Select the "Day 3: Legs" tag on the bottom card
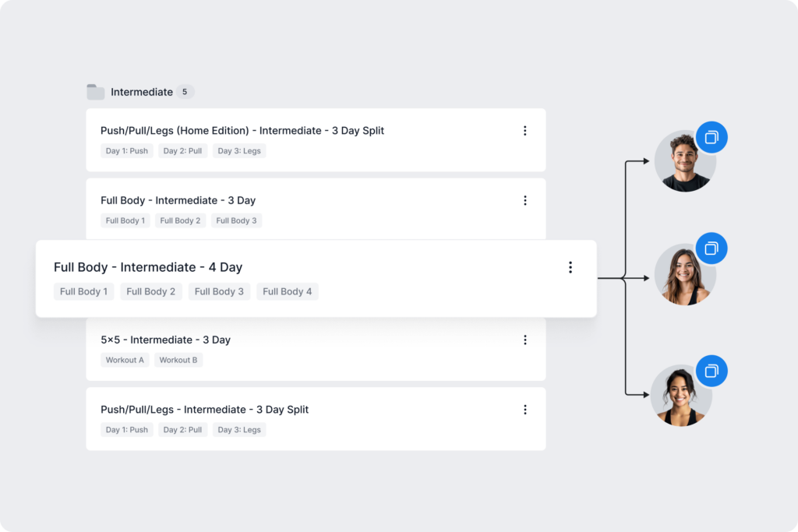 (x=239, y=429)
